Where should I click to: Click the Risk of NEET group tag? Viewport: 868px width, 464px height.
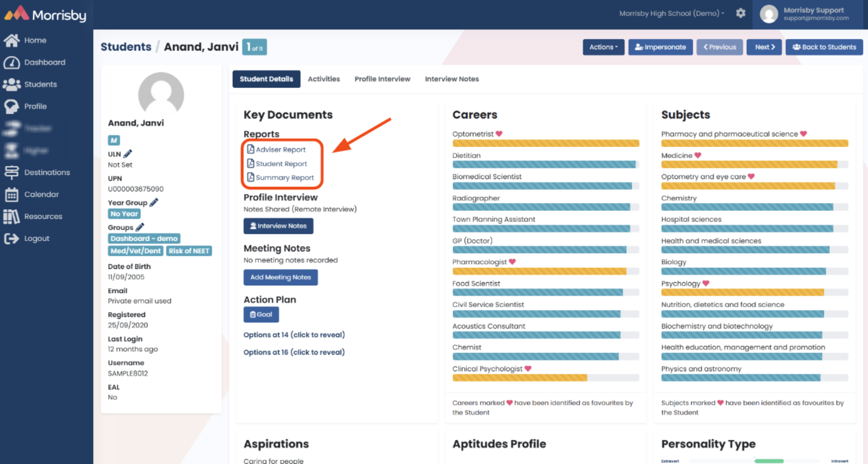[189, 251]
